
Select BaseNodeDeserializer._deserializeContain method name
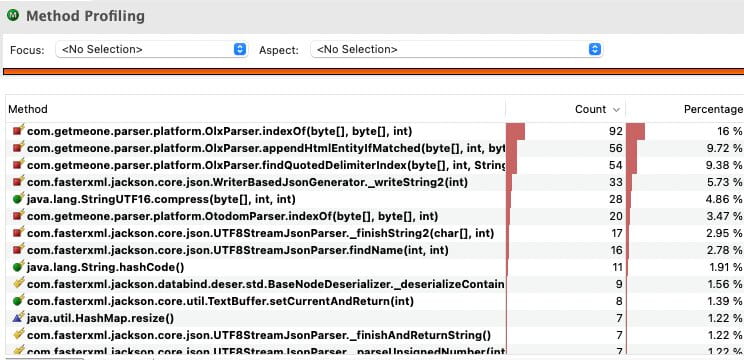[x=266, y=284]
